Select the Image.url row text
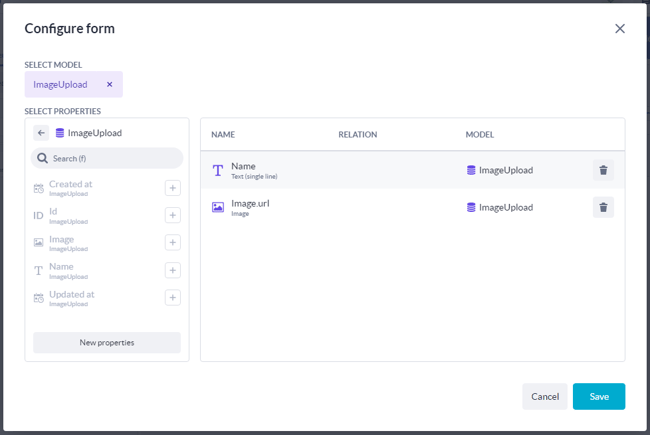This screenshot has width=650, height=435. [250, 204]
